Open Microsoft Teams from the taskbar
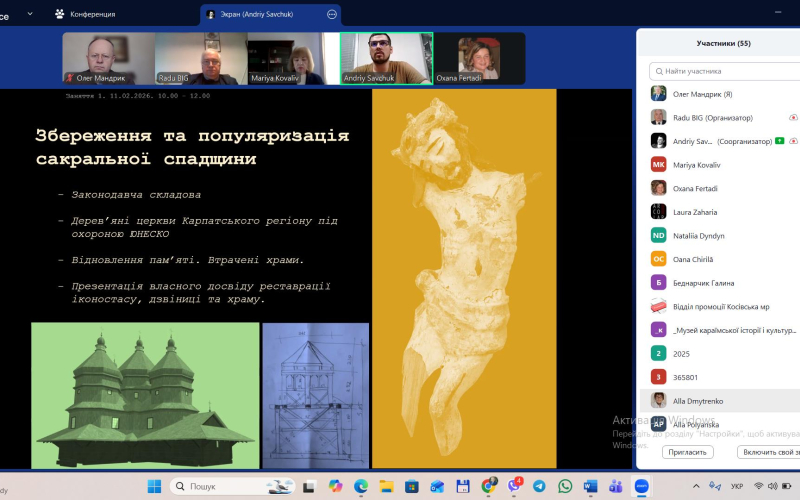 tap(616, 486)
